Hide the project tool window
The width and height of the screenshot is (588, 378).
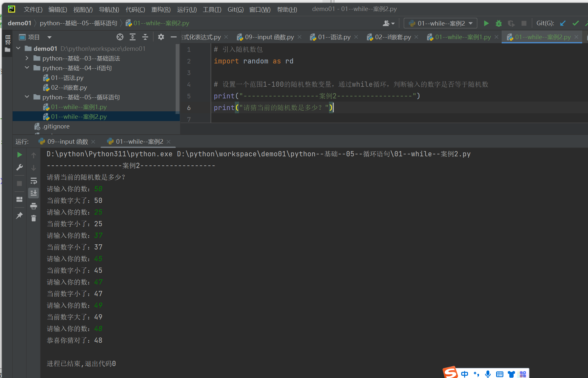tap(174, 37)
